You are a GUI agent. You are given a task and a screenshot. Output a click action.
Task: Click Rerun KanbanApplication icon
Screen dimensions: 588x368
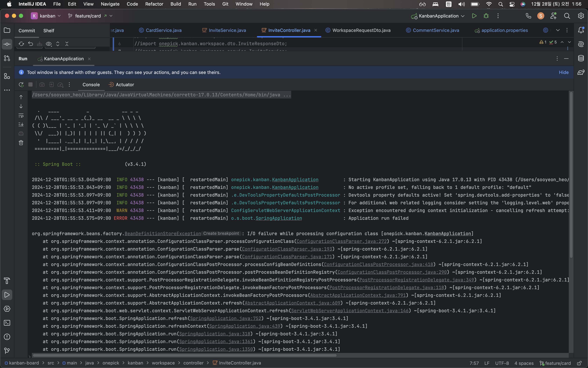21,85
